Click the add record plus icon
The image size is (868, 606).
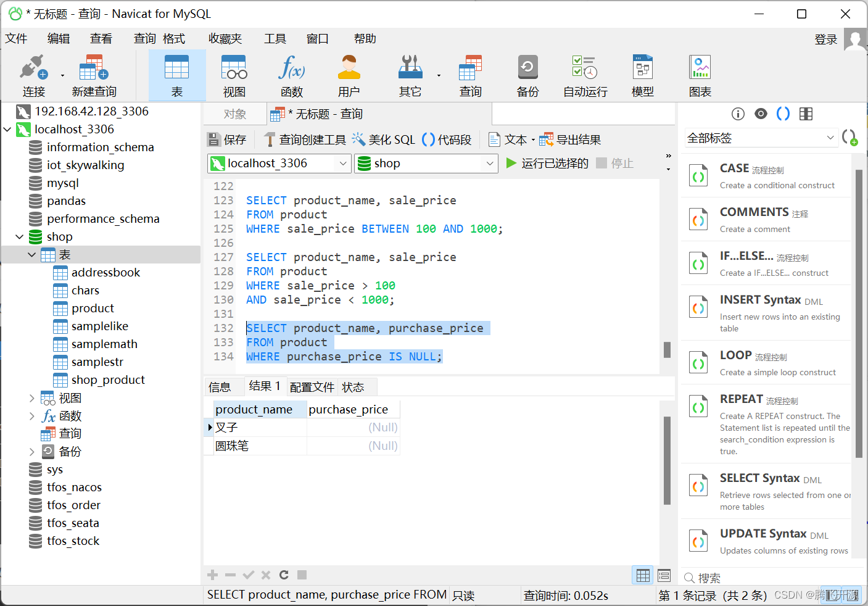(x=213, y=575)
